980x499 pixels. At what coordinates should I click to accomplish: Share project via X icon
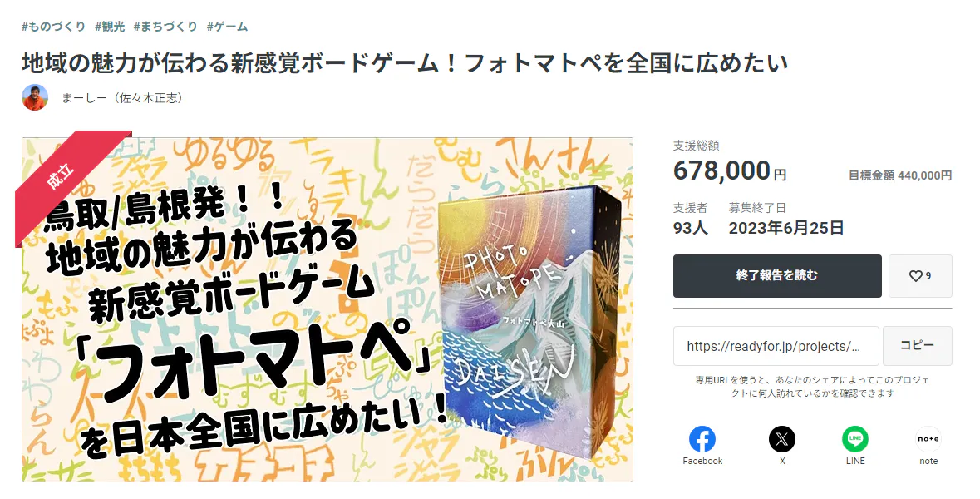click(782, 439)
